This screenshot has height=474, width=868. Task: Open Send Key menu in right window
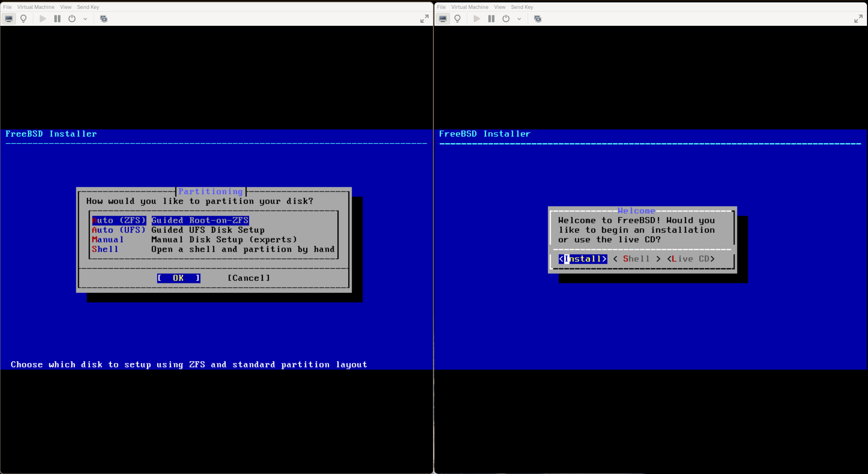(522, 7)
